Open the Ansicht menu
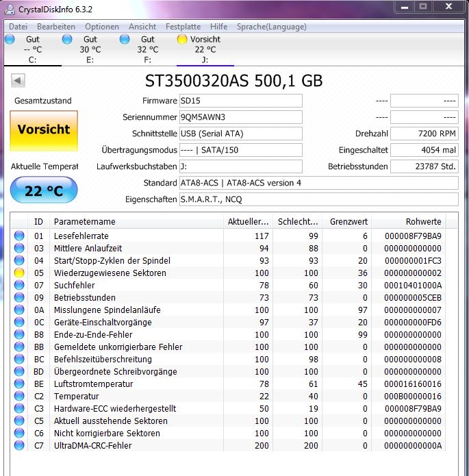This screenshot has height=476, width=469. (142, 27)
